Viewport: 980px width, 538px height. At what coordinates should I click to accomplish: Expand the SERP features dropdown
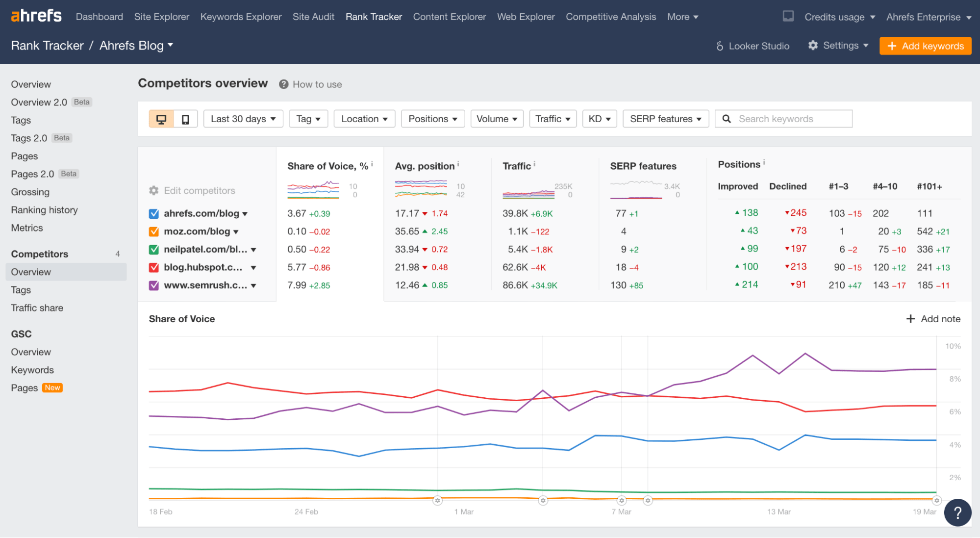(x=665, y=118)
